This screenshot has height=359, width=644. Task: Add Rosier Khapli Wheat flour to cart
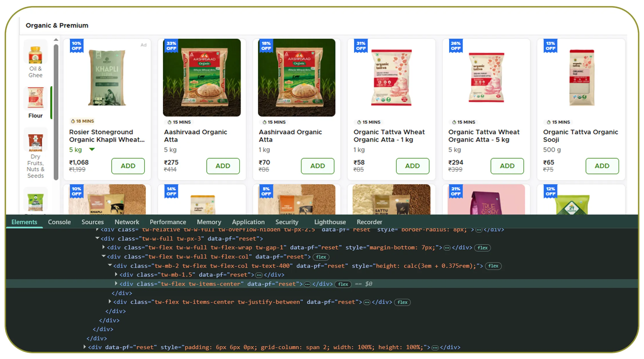pyautogui.click(x=128, y=166)
